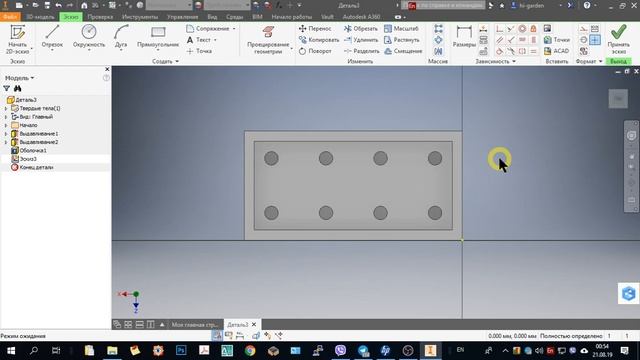Select Оболочка1 in the model browser
640x360 pixels.
click(33, 151)
